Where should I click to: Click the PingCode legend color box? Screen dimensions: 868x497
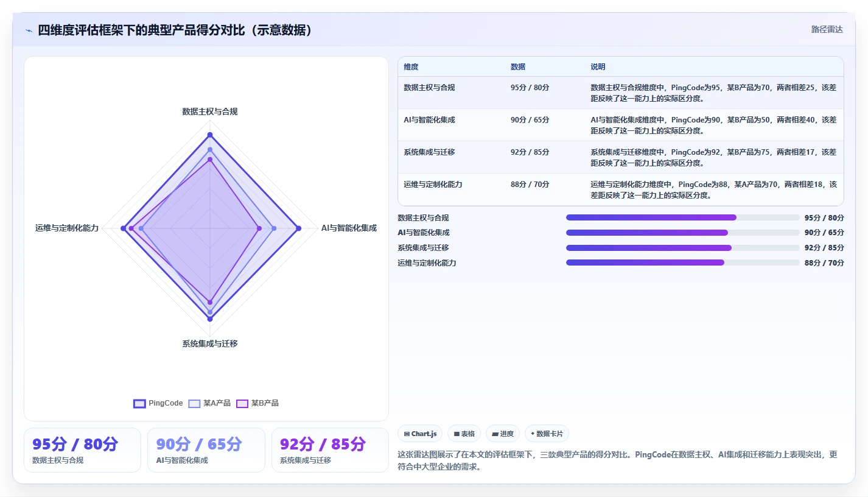click(x=139, y=403)
